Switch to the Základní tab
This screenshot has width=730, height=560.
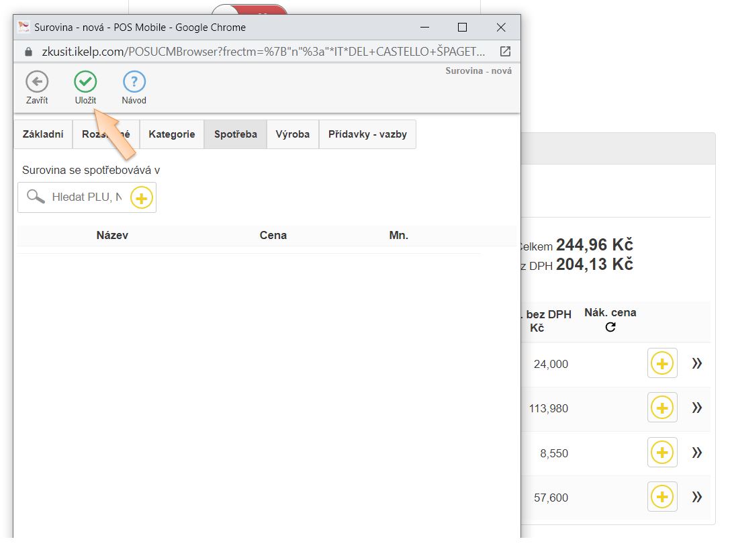[x=43, y=134]
